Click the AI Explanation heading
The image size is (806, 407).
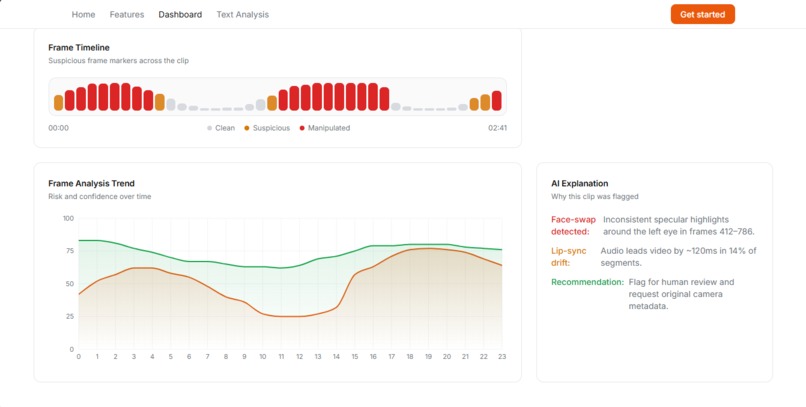click(579, 183)
